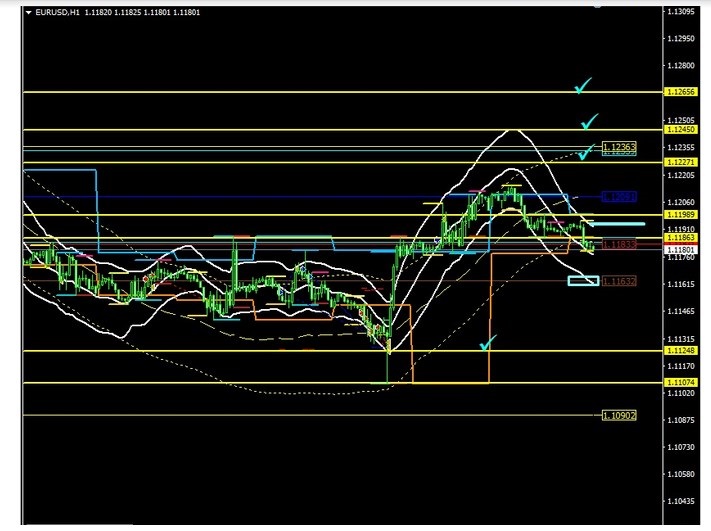Click the 1.12363 price label box
The image size is (711, 531).
click(x=619, y=148)
